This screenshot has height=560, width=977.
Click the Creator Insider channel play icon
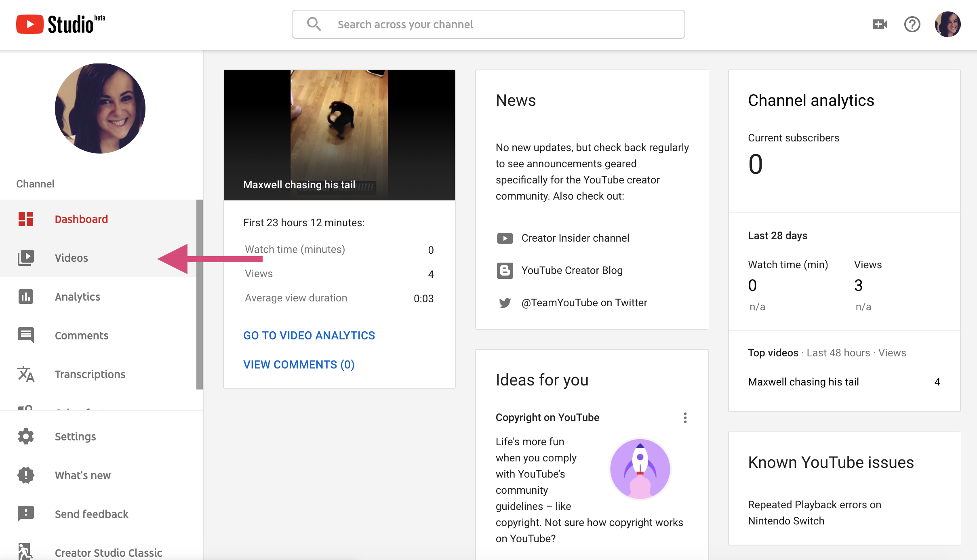505,238
